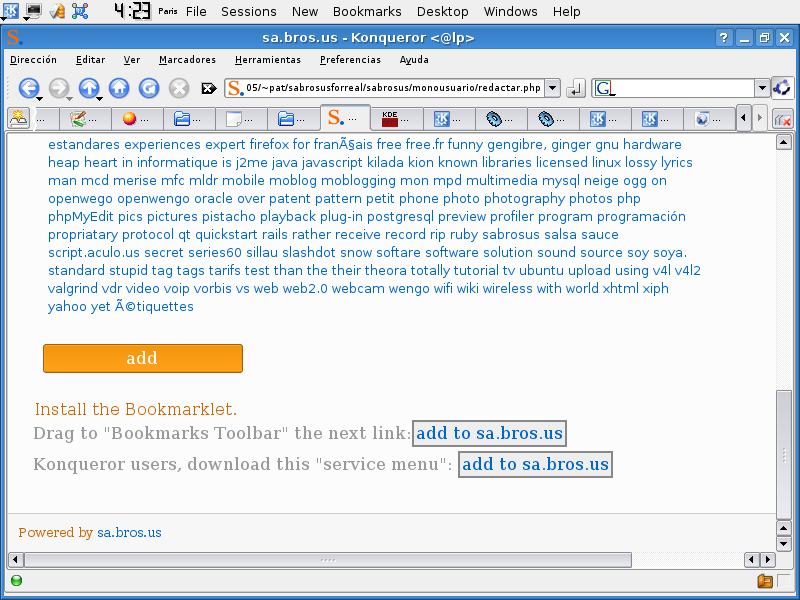Image resolution: width=800 pixels, height=600 pixels.
Task: Launch the orange stacked-pages panel application
Action: coord(57,11)
